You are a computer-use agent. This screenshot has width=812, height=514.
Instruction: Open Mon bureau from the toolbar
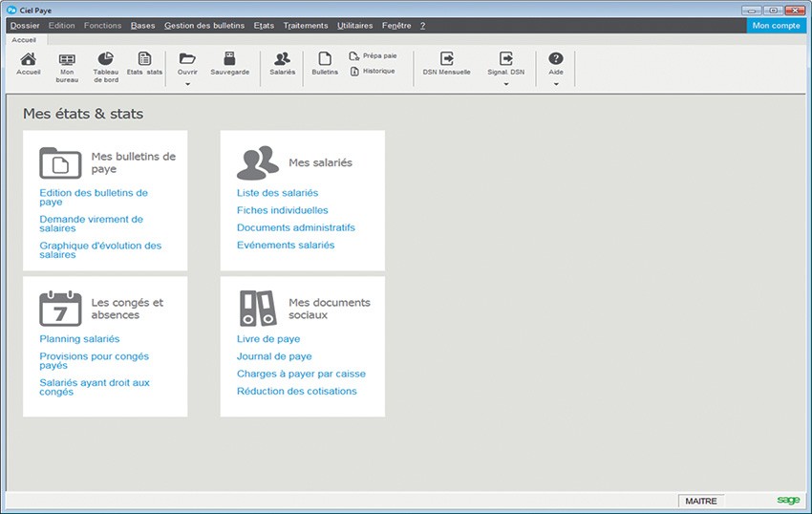(x=67, y=60)
